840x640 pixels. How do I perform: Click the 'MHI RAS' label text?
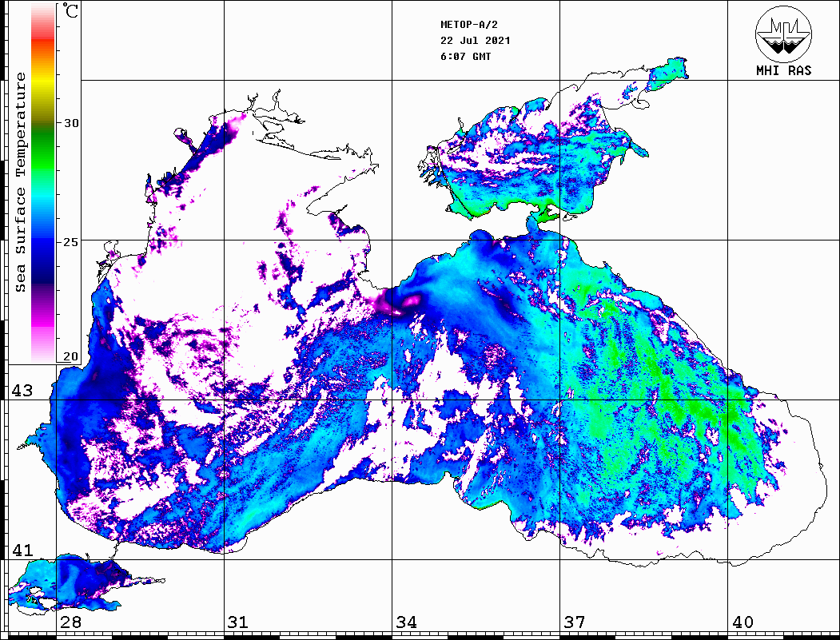[783, 70]
